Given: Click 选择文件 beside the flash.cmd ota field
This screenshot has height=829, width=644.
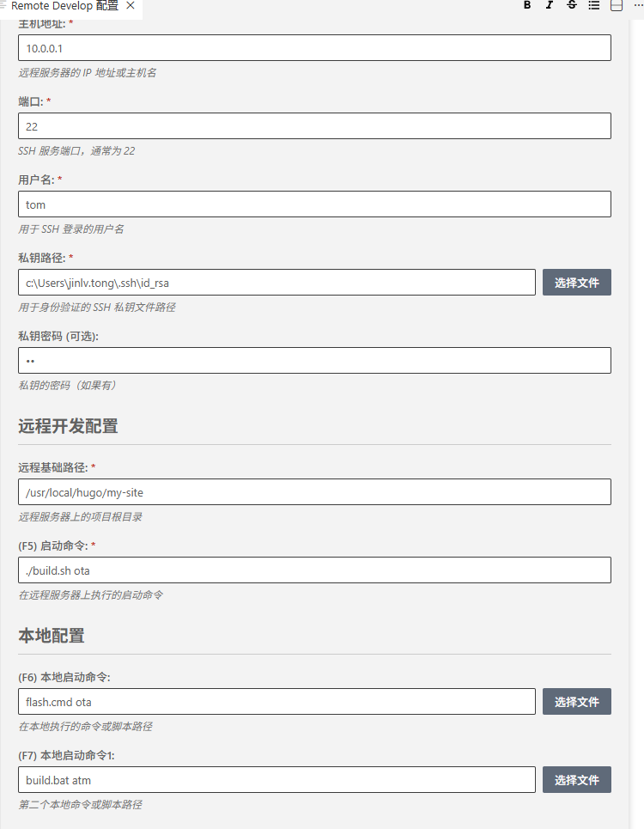Looking at the screenshot, I should [576, 701].
